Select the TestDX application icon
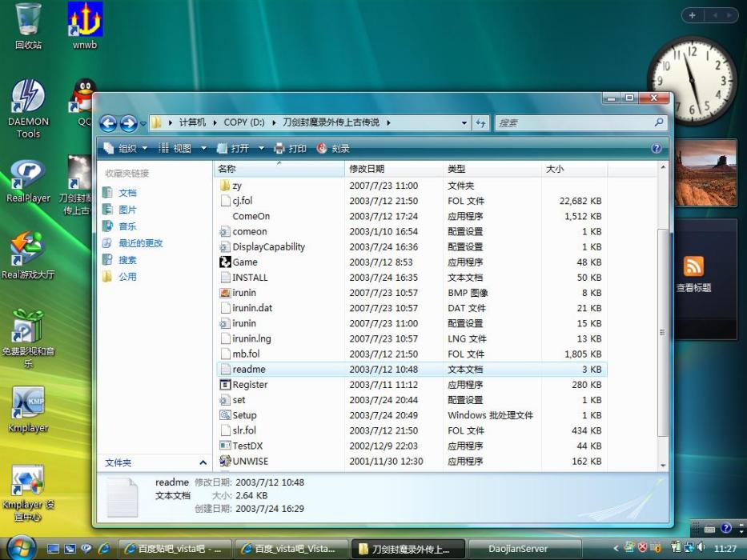 (x=225, y=446)
